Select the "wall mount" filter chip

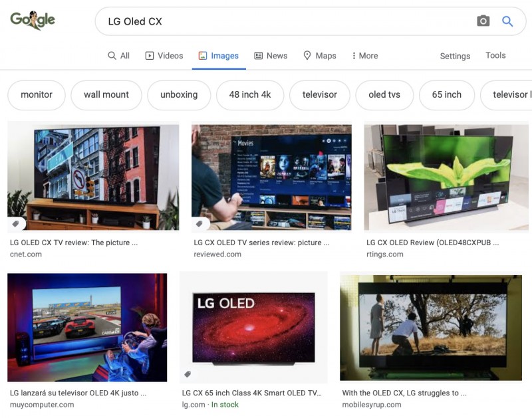point(106,95)
